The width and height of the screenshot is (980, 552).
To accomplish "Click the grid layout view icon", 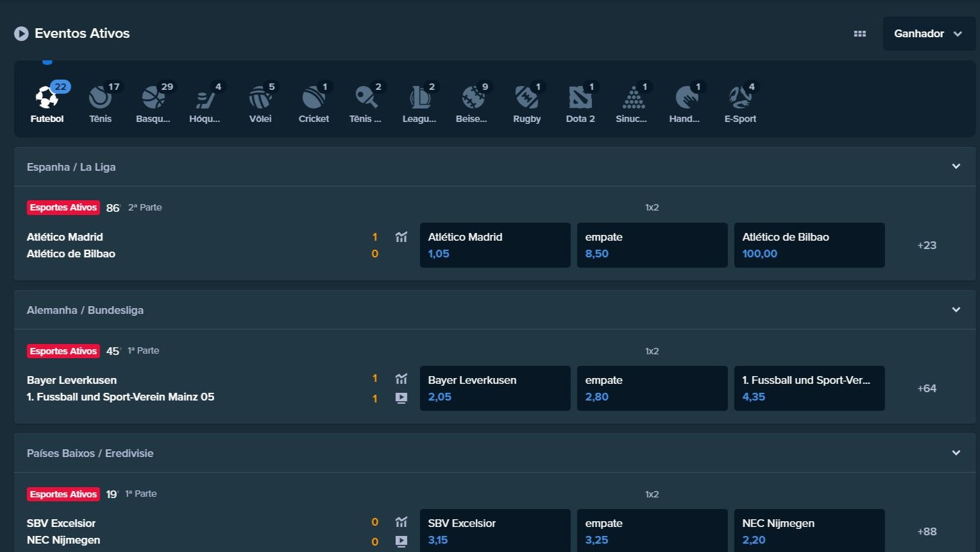I will (860, 34).
